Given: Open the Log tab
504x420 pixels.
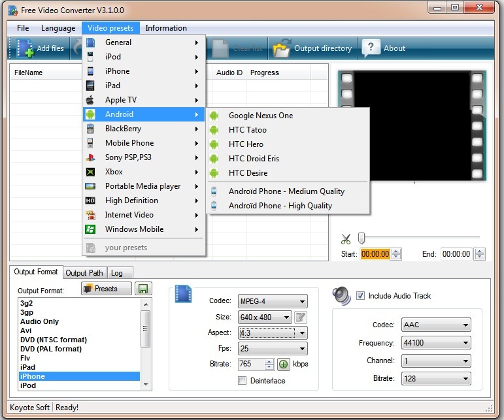Looking at the screenshot, I should 116,273.
